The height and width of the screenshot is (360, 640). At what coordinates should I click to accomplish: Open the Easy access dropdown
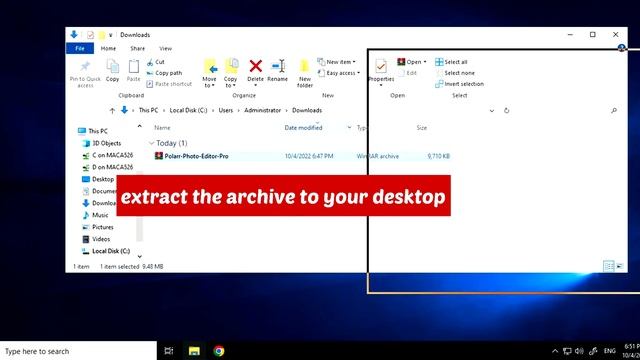[339, 73]
